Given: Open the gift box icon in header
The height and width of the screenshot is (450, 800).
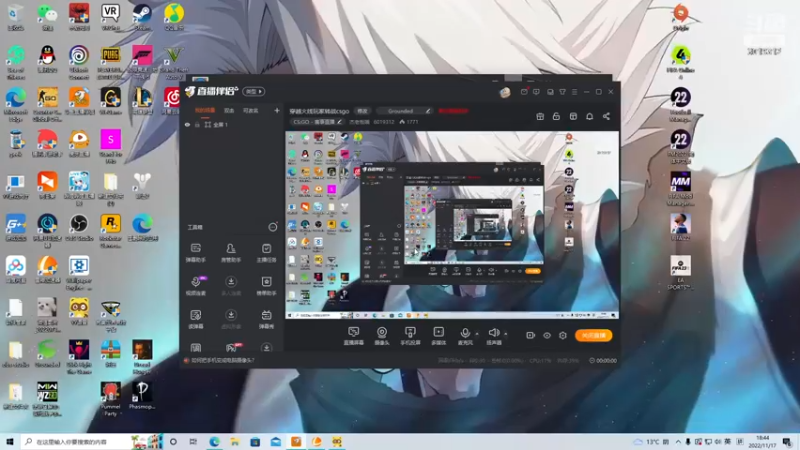Looking at the screenshot, I should (x=540, y=116).
